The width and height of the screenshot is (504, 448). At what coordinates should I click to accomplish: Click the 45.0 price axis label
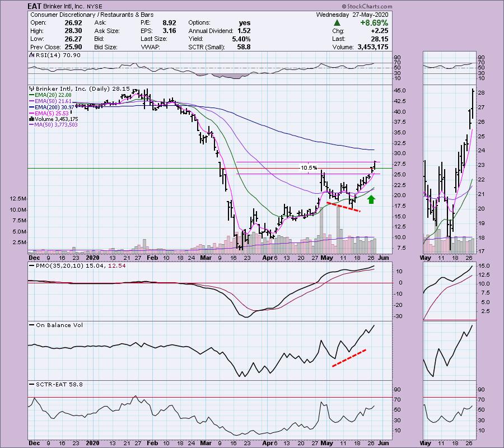(400, 91)
